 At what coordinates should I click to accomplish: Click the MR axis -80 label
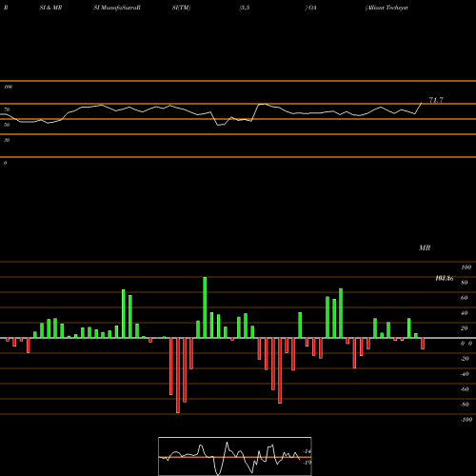click(465, 405)
